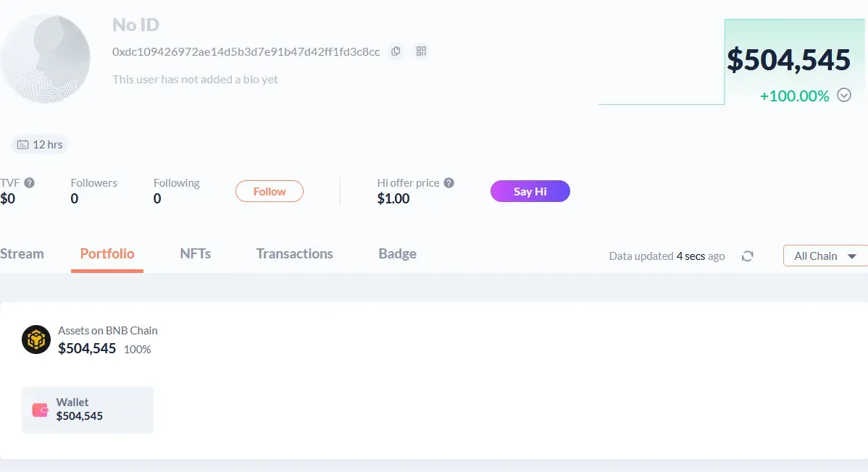Select the Wallet $504,545 card

(87, 409)
